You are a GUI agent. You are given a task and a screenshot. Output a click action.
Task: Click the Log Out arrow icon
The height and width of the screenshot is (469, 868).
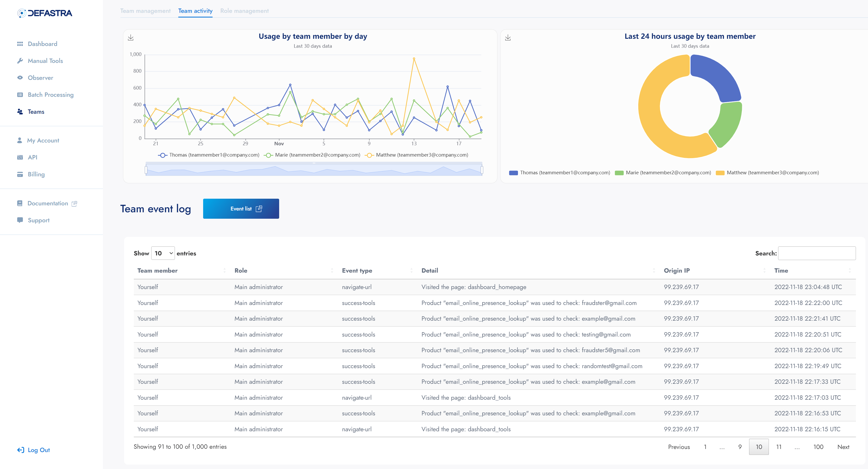pos(21,450)
